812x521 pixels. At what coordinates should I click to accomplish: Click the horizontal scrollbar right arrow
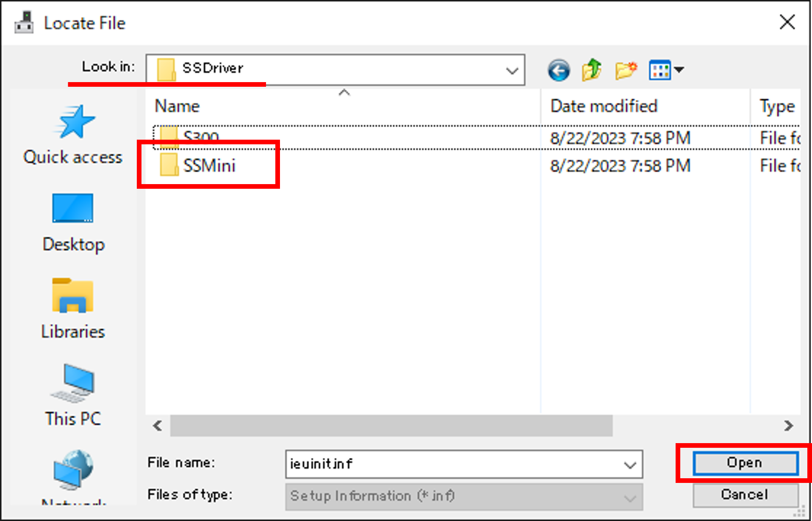(x=788, y=425)
